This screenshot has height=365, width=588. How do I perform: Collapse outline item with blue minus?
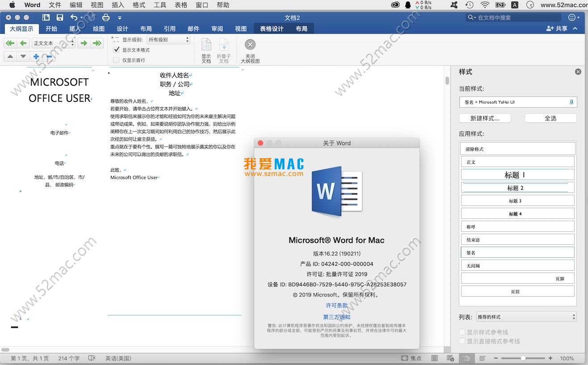[x=49, y=57]
